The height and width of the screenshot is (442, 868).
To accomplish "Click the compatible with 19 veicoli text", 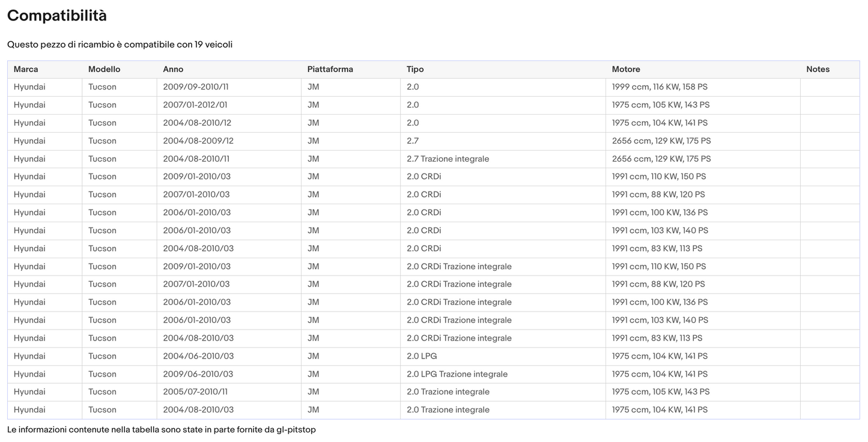I will (x=120, y=44).
